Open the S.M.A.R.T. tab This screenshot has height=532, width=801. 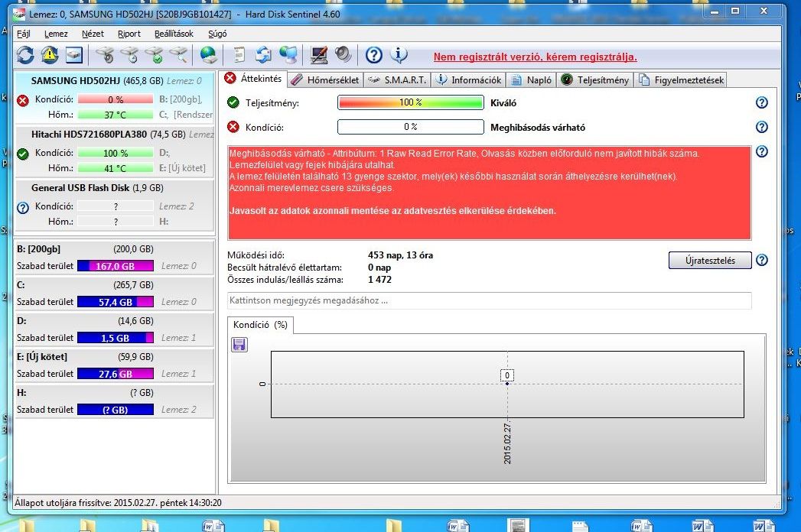[x=397, y=79]
